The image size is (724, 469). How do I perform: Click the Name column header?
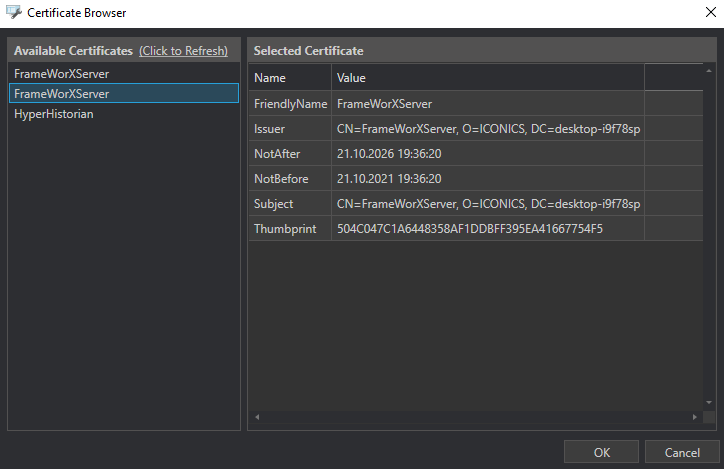[290, 78]
